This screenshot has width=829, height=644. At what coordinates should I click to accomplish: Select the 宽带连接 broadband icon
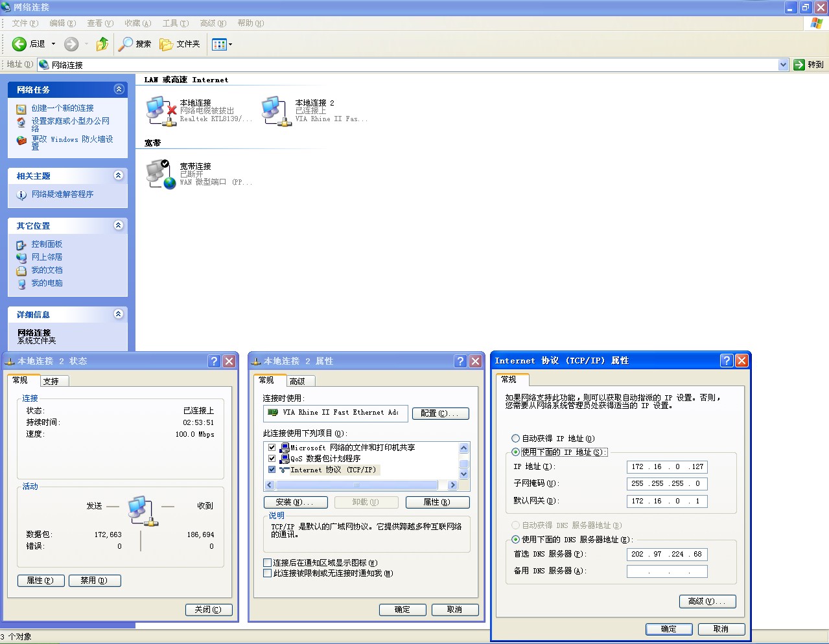point(160,174)
